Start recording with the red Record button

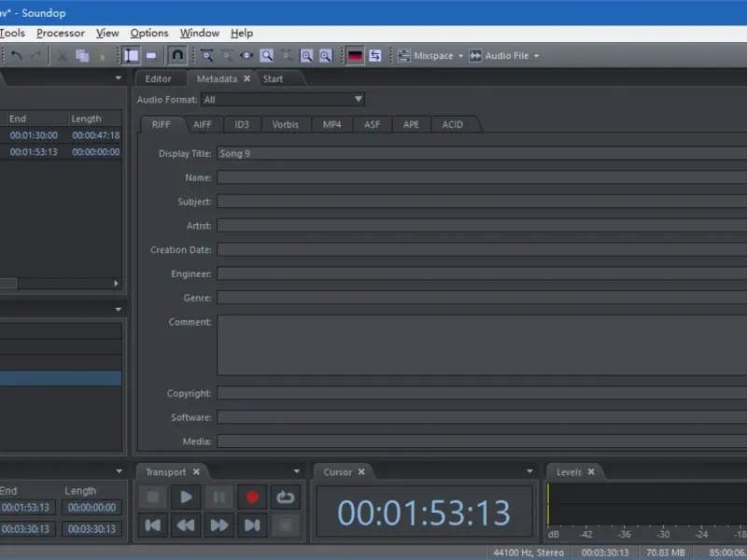(x=251, y=497)
